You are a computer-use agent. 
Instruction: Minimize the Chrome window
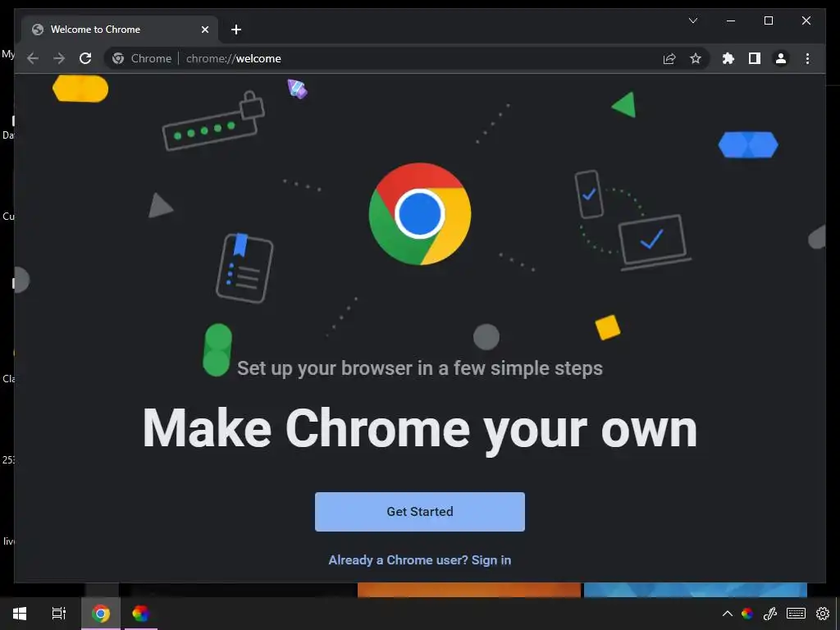(731, 21)
